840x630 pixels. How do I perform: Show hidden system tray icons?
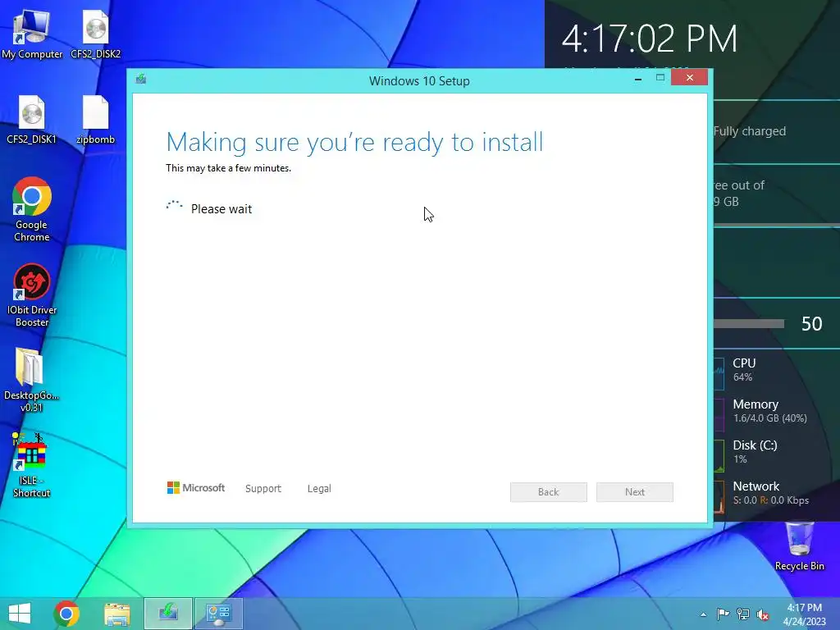tap(703, 614)
